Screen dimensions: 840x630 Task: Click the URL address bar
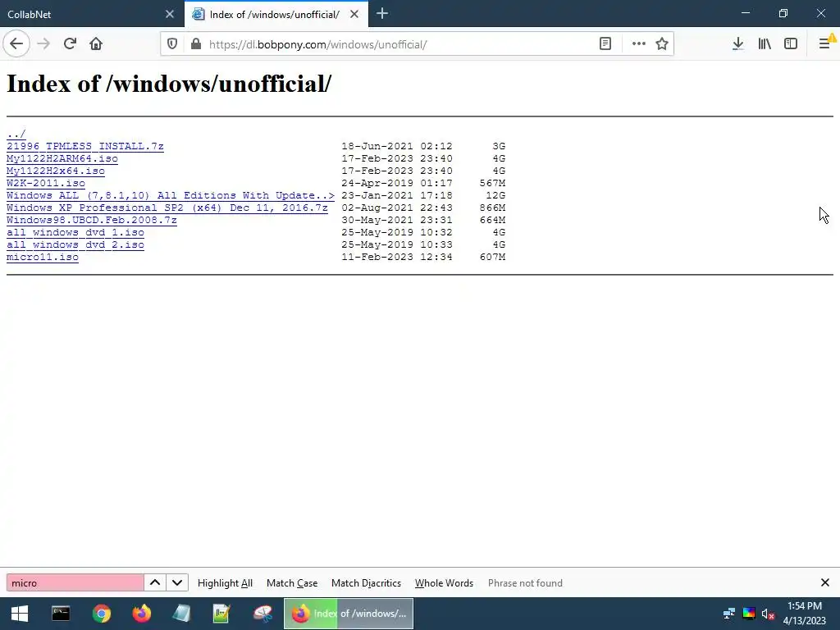tap(396, 44)
